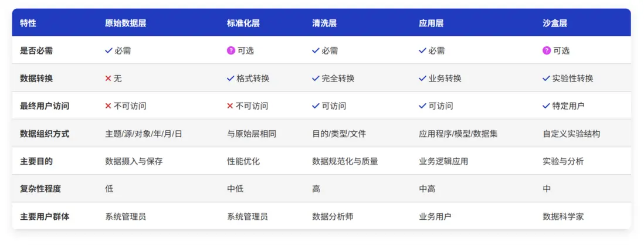Click the checkmark icon beside 完全转换
Screen dimensions: 644x245
(316, 78)
